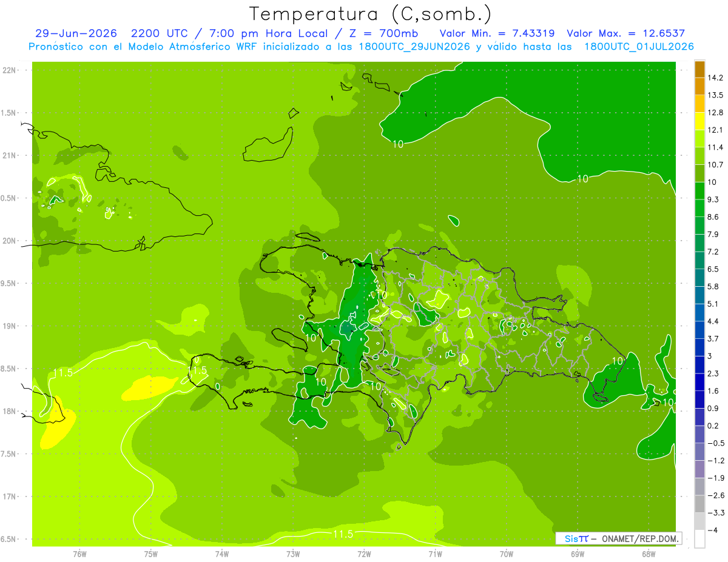Click "1800UTC_01JUL2026" valid-until time text

point(639,47)
